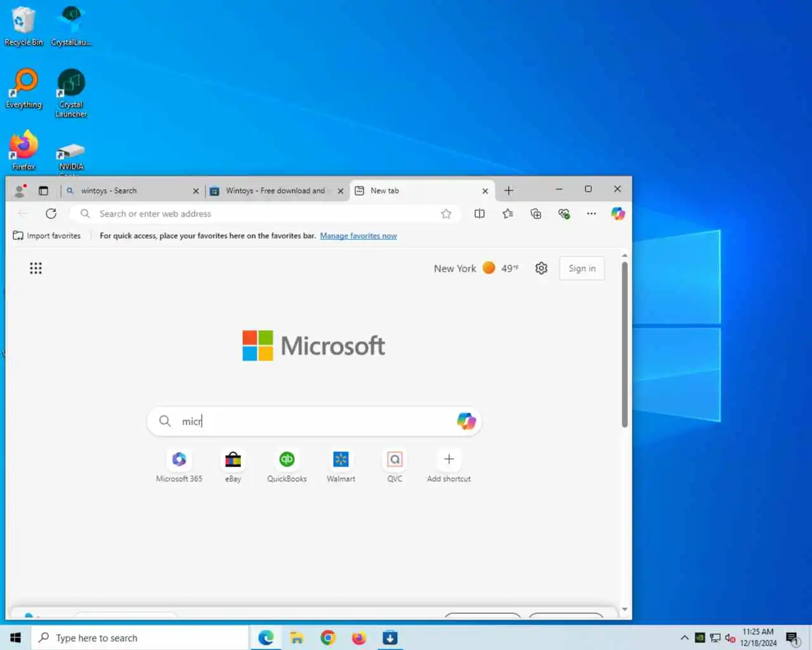Click the Microsoft logo
The width and height of the screenshot is (812, 650).
click(x=313, y=346)
